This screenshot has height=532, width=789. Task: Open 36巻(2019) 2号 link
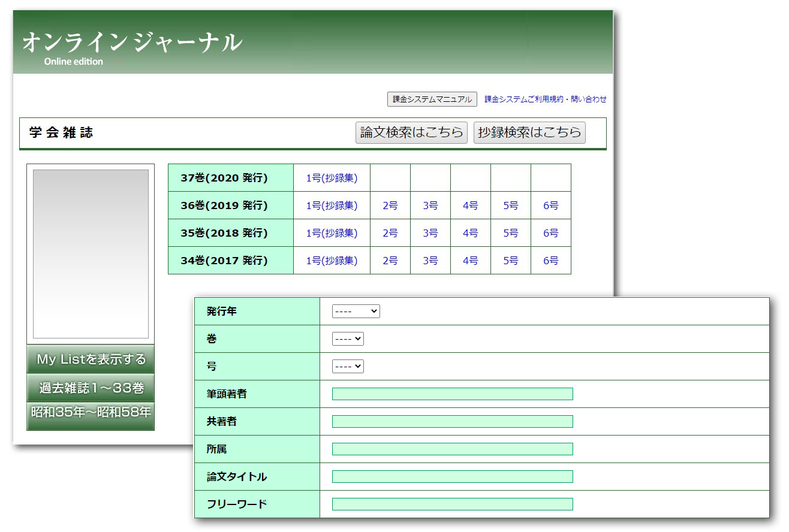click(x=390, y=205)
